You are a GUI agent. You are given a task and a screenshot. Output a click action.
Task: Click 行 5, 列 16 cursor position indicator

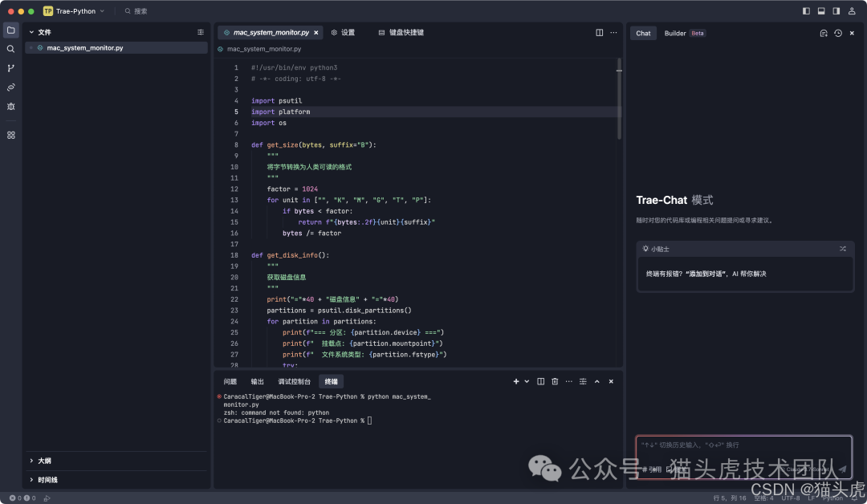pos(730,498)
